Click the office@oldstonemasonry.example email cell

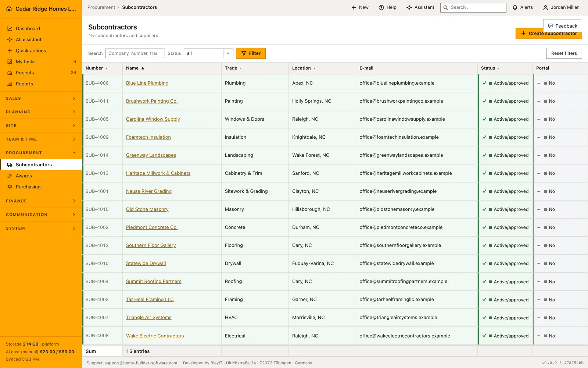pyautogui.click(x=417, y=209)
